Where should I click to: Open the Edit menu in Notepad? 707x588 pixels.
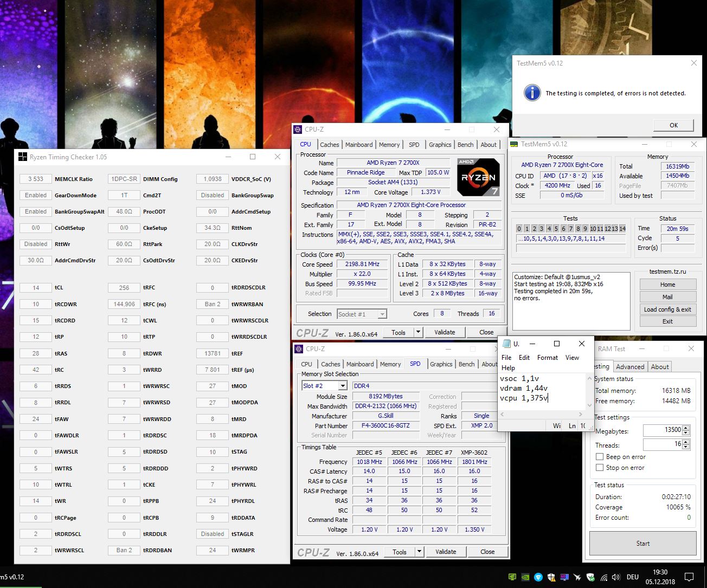[524, 358]
